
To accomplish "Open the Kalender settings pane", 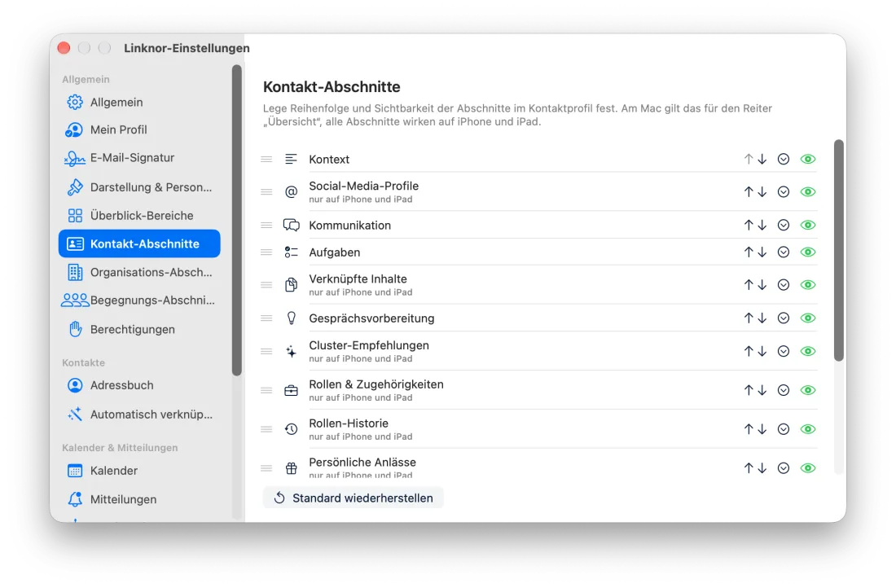I will 139,471.
